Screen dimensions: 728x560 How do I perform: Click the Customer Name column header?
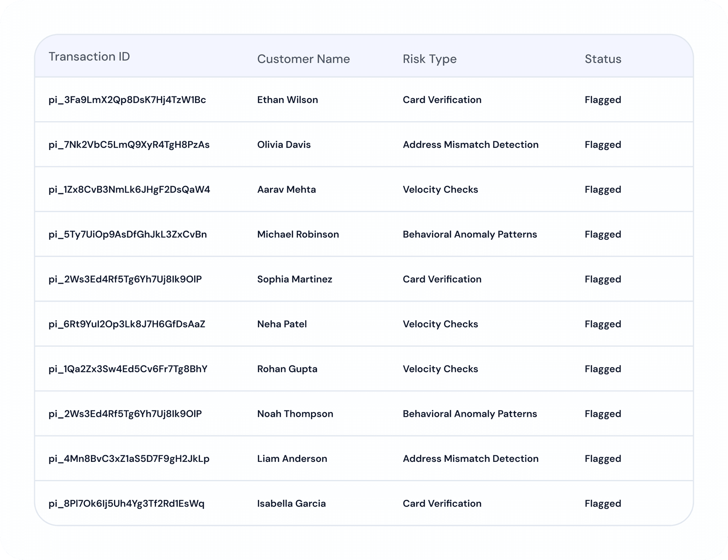click(x=303, y=59)
